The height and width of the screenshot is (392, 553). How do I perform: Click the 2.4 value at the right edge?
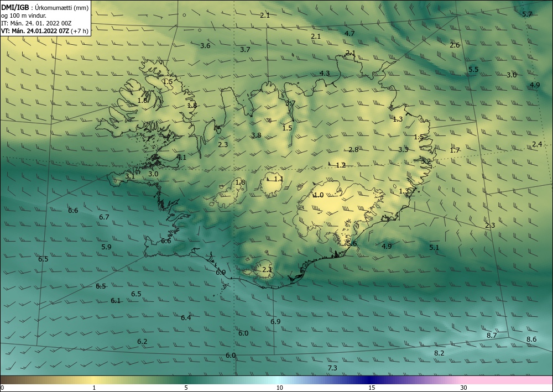click(537, 144)
